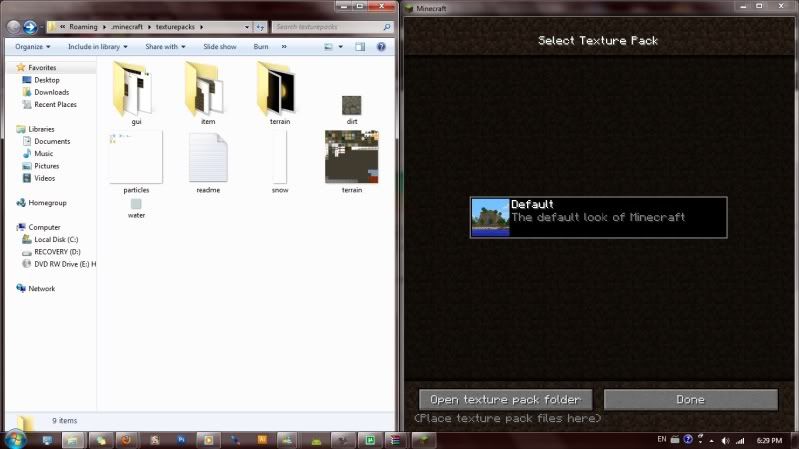Show hidden tray icons arrow
The width and height of the screenshot is (799, 449).
(711, 440)
